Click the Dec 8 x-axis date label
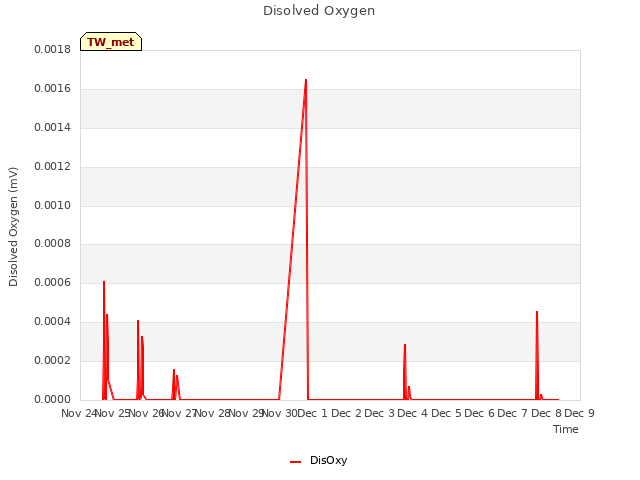Image resolution: width=640 pixels, height=480 pixels. (x=546, y=413)
